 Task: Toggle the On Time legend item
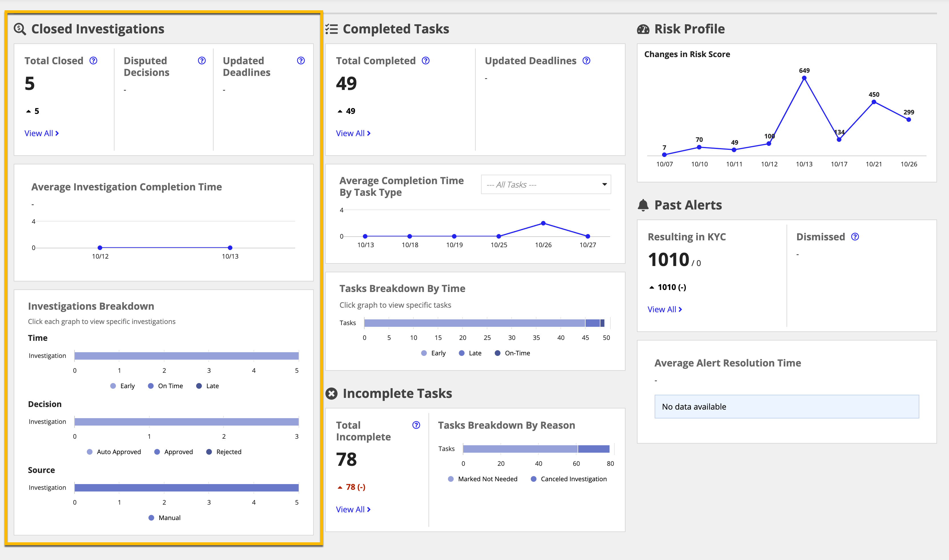(165, 386)
